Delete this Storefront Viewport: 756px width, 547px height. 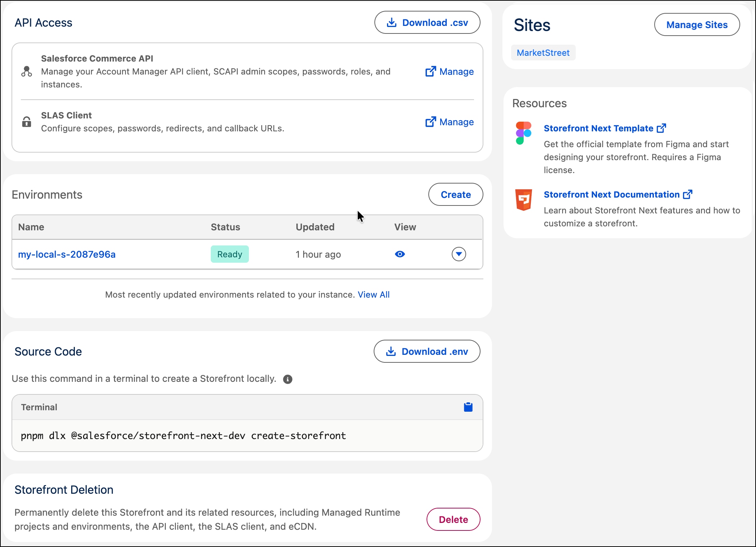tap(454, 519)
